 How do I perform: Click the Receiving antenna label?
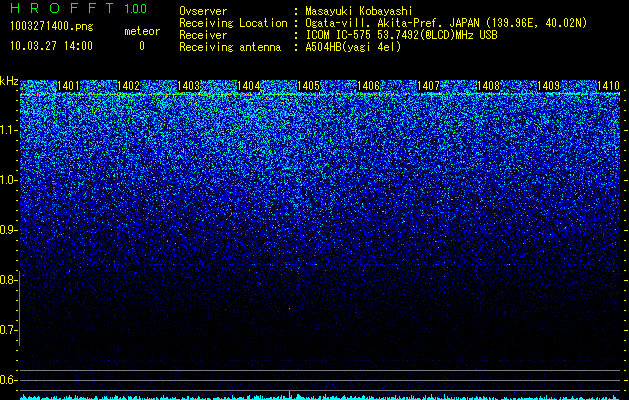(x=230, y=47)
